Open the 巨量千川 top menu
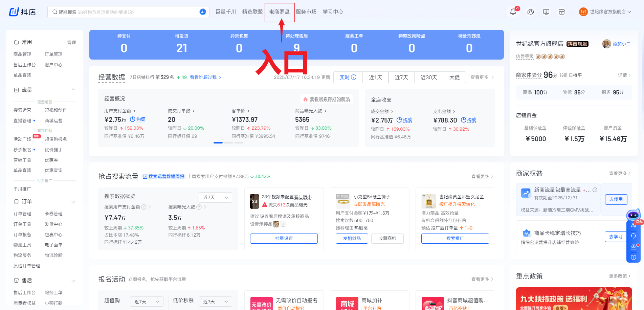Image resolution: width=644 pixels, height=310 pixels. (x=226, y=12)
